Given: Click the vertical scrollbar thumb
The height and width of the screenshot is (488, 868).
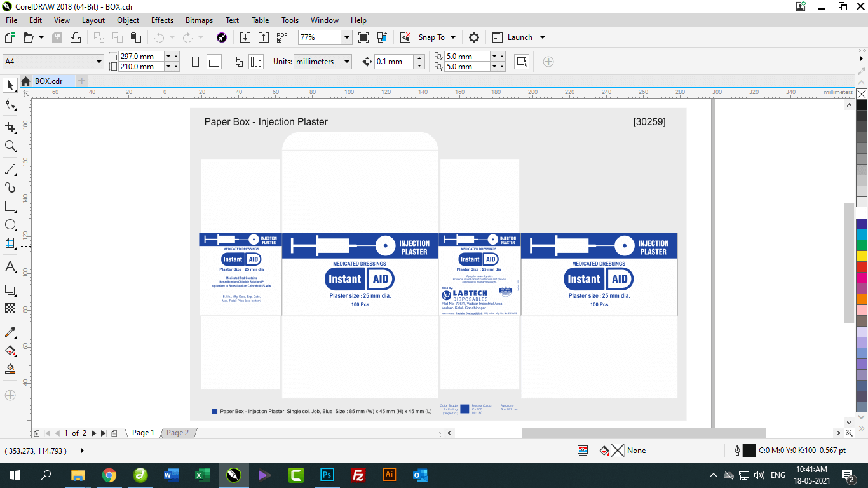Looking at the screenshot, I should coord(850,263).
